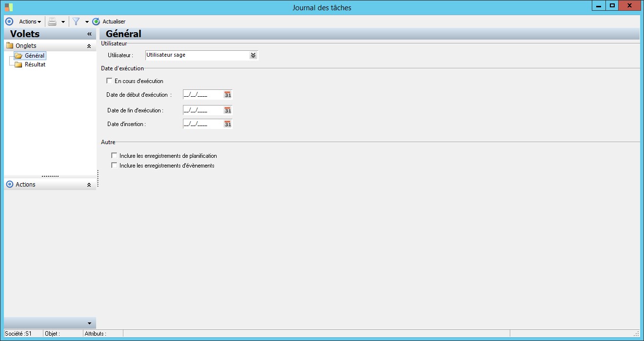Click the resize grip in status bar
Screen dimensions: 644x341
coord(636,334)
